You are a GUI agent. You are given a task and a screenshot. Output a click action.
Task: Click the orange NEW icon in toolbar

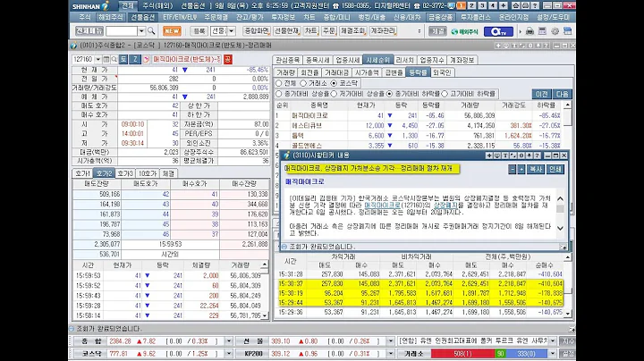pos(172,30)
